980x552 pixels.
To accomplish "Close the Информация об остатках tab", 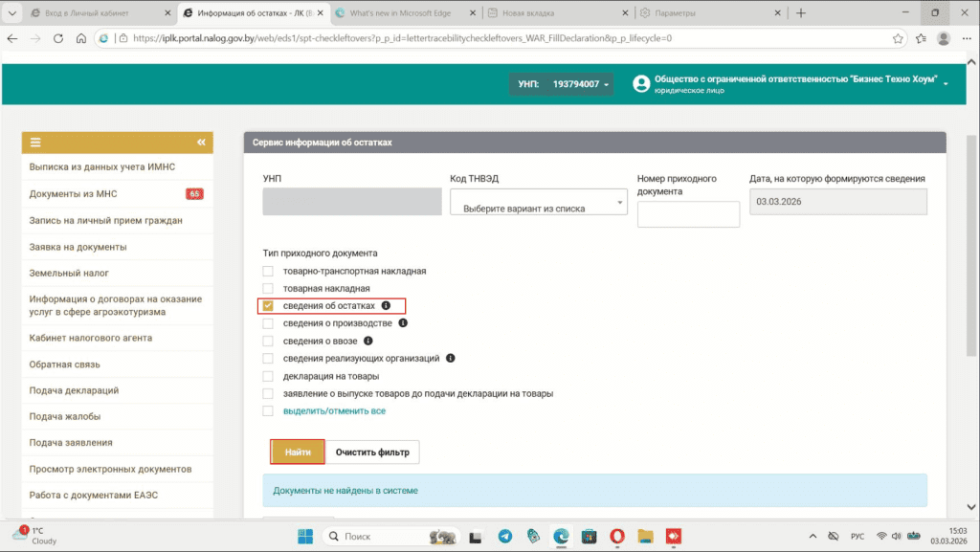I will point(321,12).
